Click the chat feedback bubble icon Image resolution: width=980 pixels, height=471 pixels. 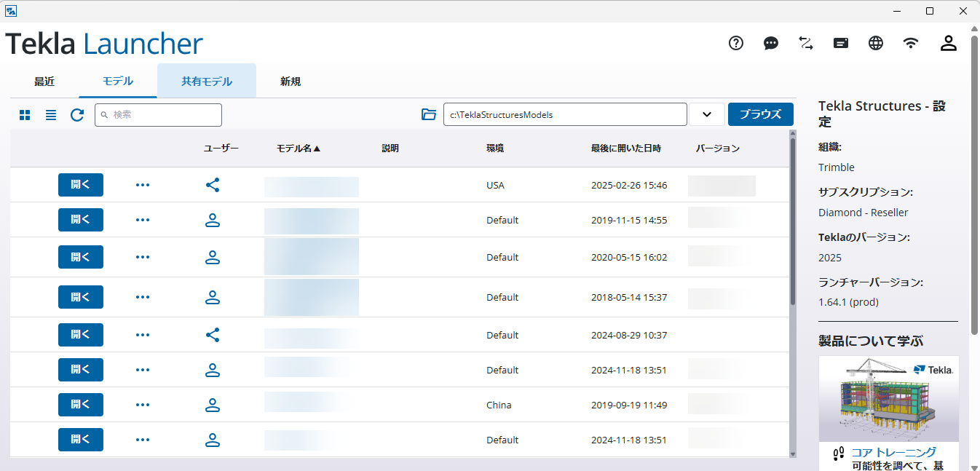pos(771,43)
